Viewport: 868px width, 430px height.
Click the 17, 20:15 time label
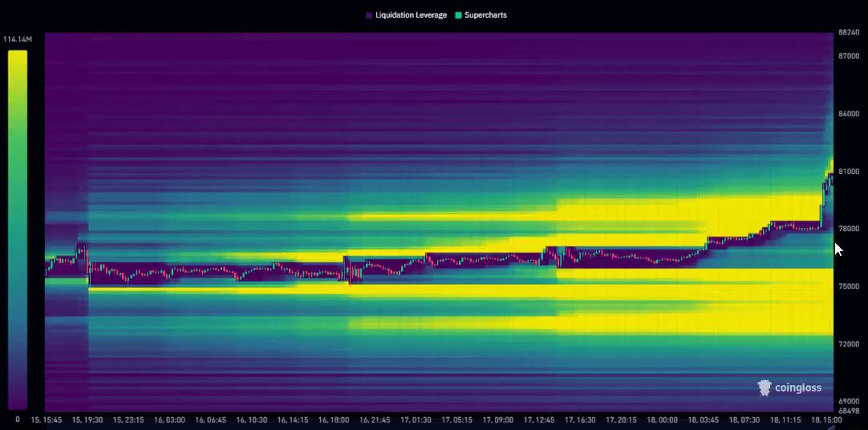click(621, 420)
